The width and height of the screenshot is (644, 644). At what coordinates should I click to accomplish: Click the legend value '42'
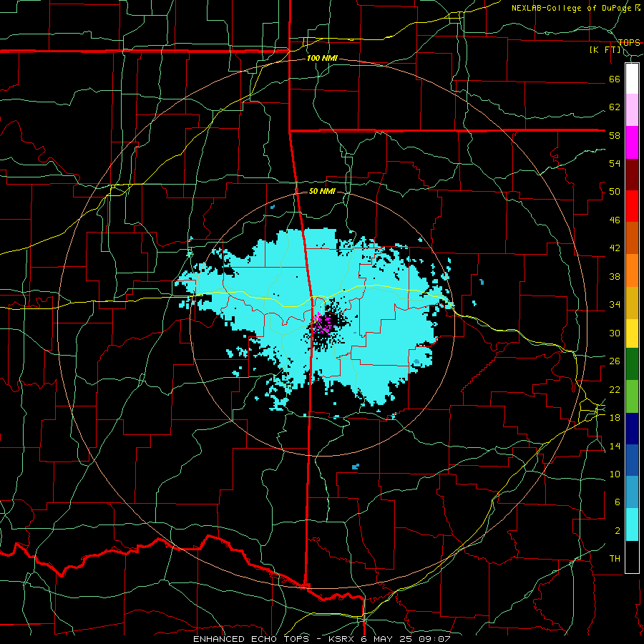pos(615,248)
